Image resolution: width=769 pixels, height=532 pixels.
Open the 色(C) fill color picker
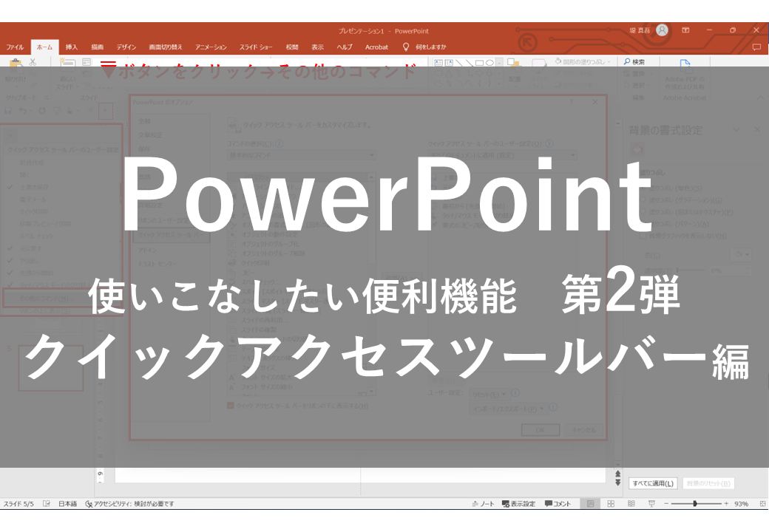(741, 255)
